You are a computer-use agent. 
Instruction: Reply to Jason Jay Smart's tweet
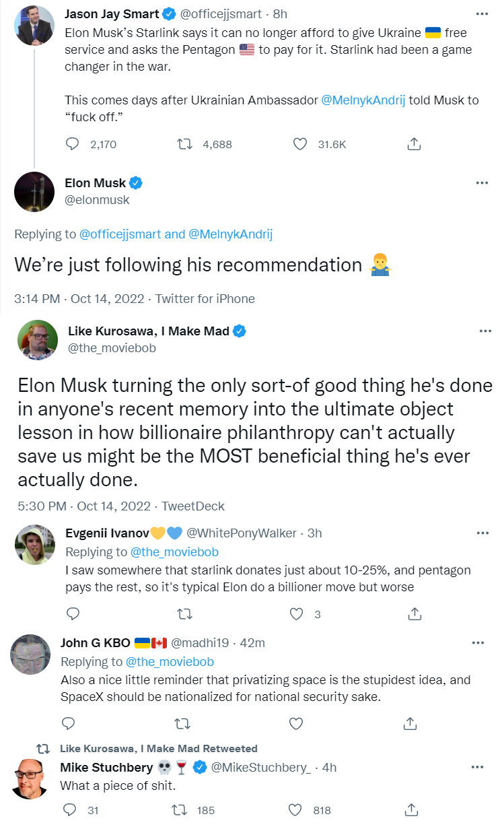coord(73,143)
